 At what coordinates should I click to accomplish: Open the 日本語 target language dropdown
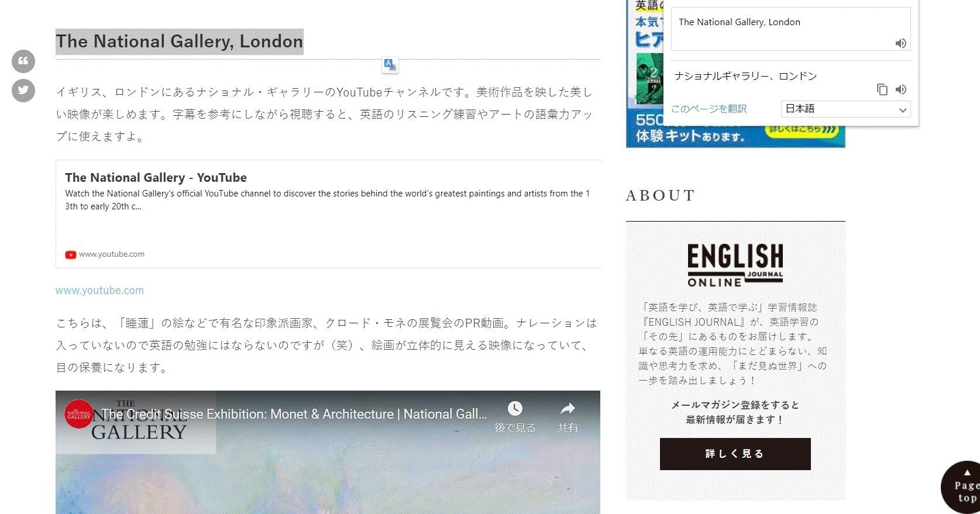point(845,109)
